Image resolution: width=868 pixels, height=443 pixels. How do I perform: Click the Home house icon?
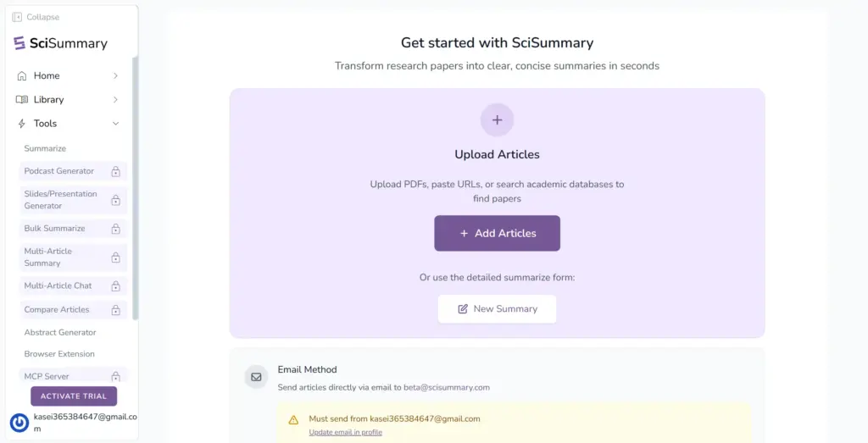[22, 75]
